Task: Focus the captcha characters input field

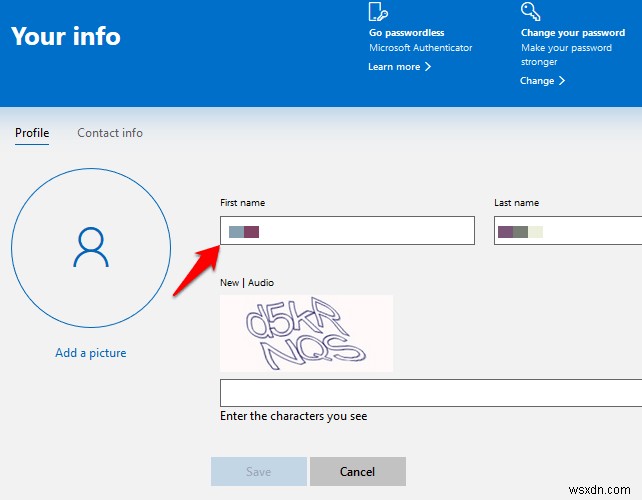Action: (431, 393)
